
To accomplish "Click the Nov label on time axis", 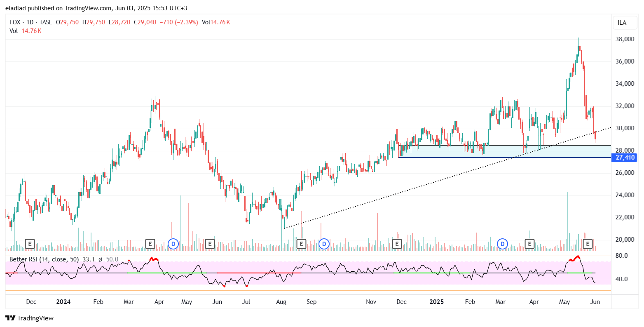I will coord(371,302).
